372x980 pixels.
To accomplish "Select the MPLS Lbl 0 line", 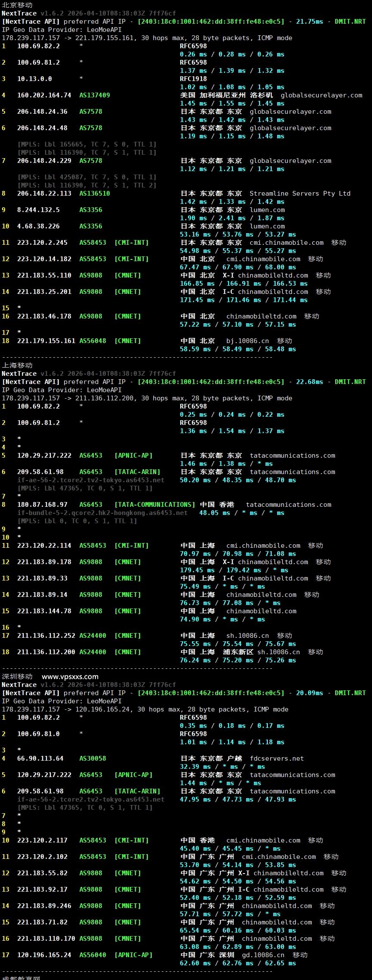I will (x=77, y=521).
